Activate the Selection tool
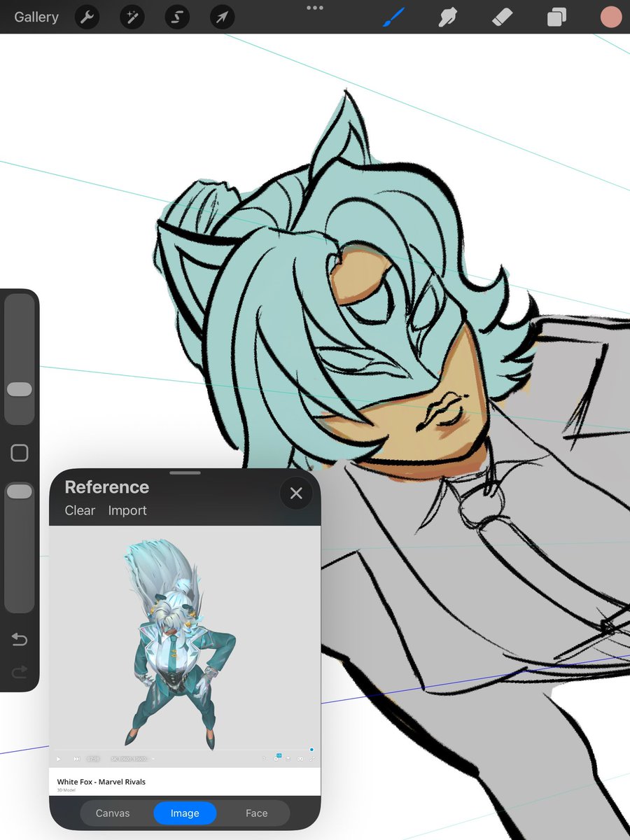This screenshot has width=630, height=840. 177,17
